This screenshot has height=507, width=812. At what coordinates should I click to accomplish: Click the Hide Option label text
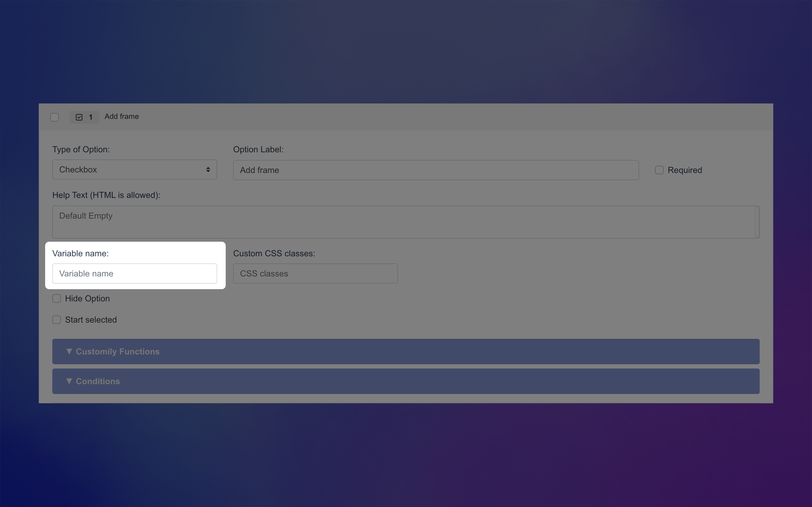(x=87, y=298)
